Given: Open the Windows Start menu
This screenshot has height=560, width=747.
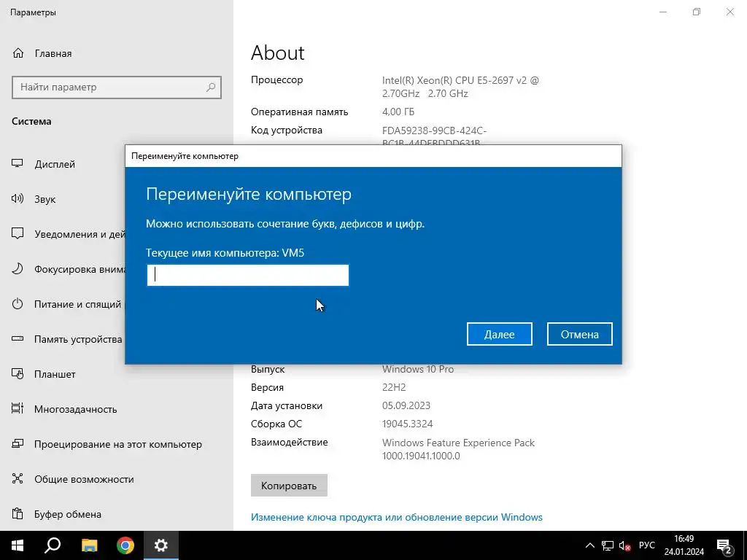Looking at the screenshot, I should pyautogui.click(x=18, y=545).
